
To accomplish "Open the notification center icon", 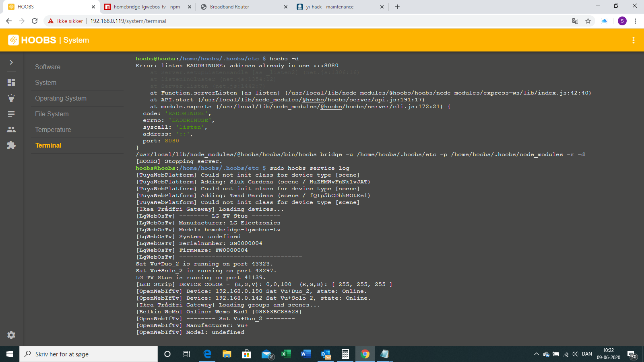I will point(632,354).
